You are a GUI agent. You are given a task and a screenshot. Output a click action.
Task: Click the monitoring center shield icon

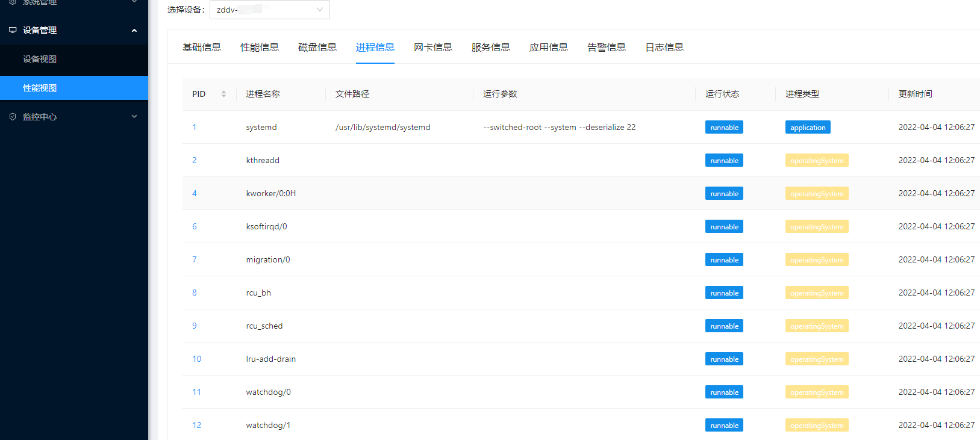[13, 117]
